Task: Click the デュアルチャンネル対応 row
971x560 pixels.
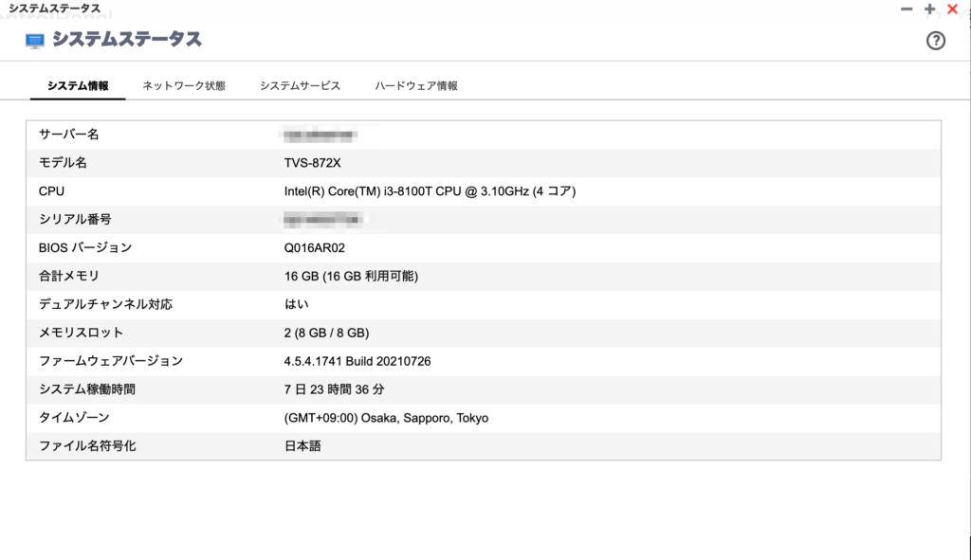Action: (95, 304)
